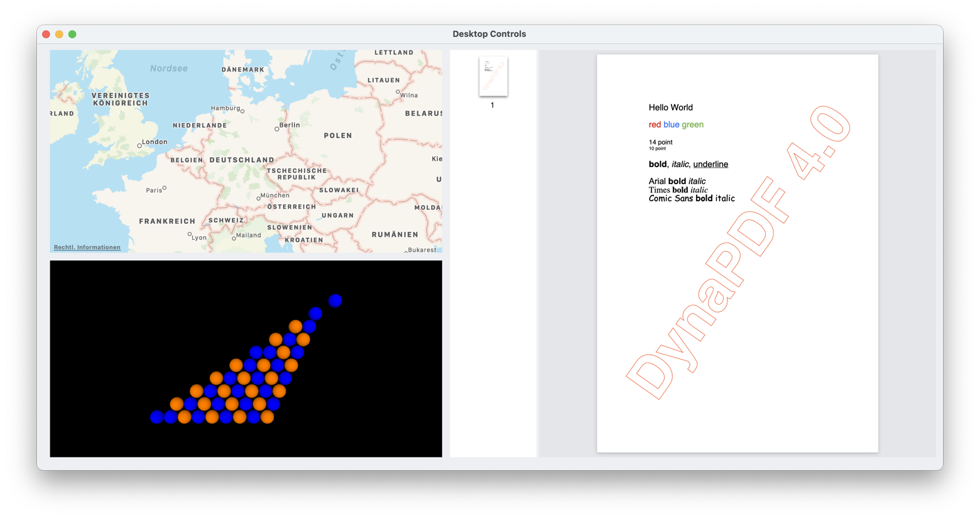Click the underlined word underline in the PDF
Image resolution: width=980 pixels, height=519 pixels.
710,165
